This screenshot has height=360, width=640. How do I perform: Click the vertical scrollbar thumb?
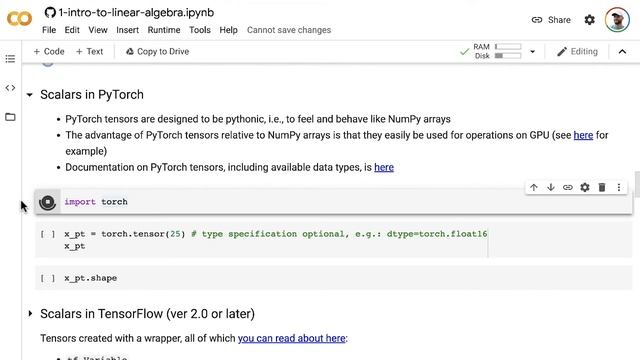point(637,184)
